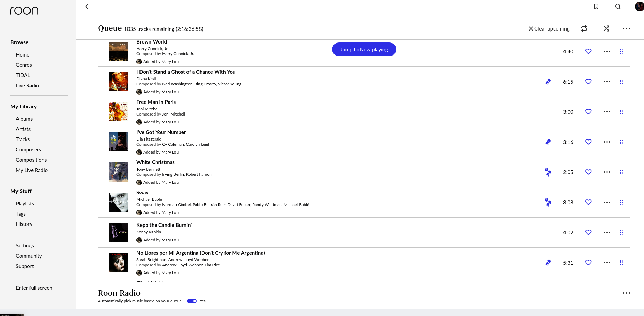
Task: Open Home in the sidebar
Action: click(x=23, y=55)
